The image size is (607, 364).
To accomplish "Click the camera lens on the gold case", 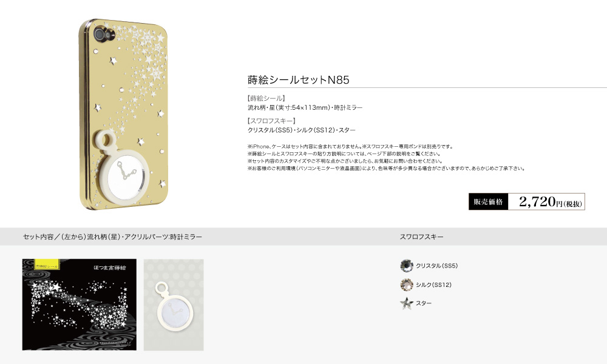I will (x=101, y=35).
